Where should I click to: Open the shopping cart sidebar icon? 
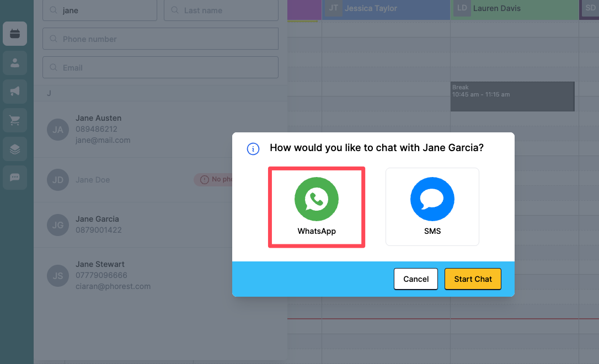[x=15, y=120]
